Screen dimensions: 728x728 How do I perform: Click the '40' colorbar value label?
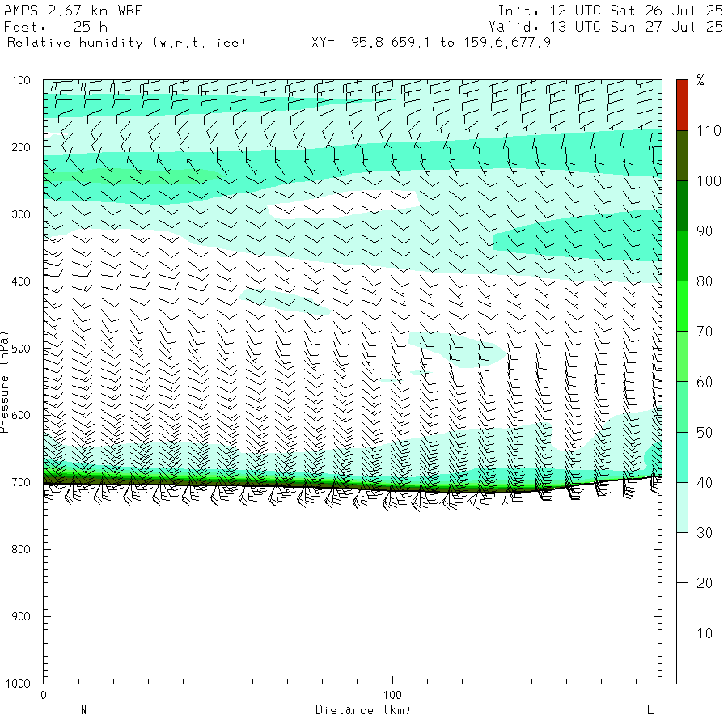(705, 482)
